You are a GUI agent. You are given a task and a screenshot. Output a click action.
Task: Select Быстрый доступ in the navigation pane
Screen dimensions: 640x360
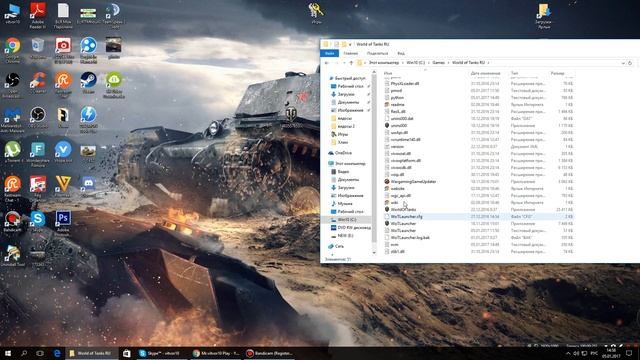coord(347,78)
